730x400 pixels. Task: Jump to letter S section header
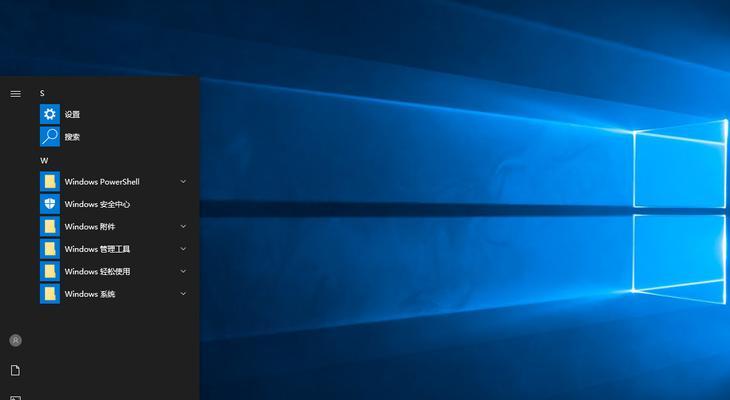42,93
